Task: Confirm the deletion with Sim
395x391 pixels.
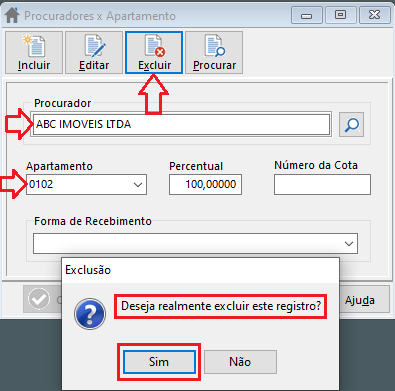Action: pos(159,362)
